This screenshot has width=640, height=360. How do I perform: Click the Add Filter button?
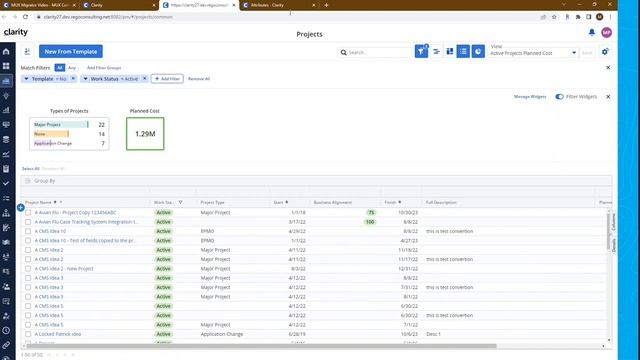[167, 79]
